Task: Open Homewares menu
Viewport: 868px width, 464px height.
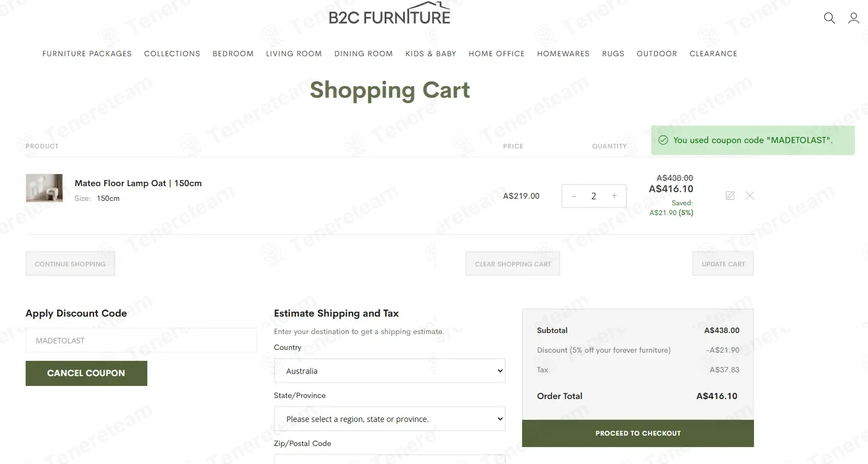Action: click(564, 53)
